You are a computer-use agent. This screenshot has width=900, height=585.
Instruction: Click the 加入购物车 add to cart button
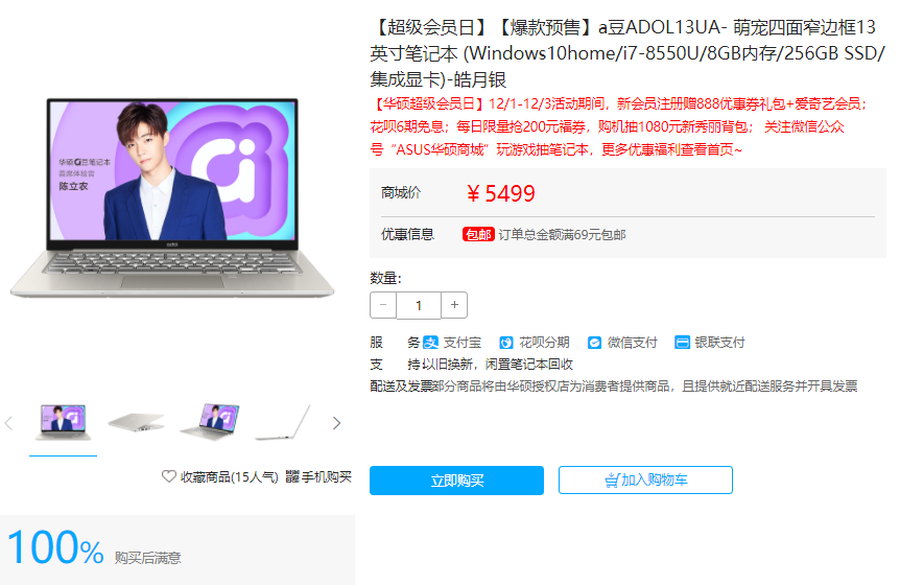point(646,480)
